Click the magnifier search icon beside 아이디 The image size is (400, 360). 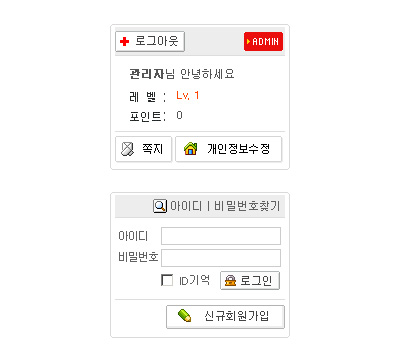coord(160,206)
